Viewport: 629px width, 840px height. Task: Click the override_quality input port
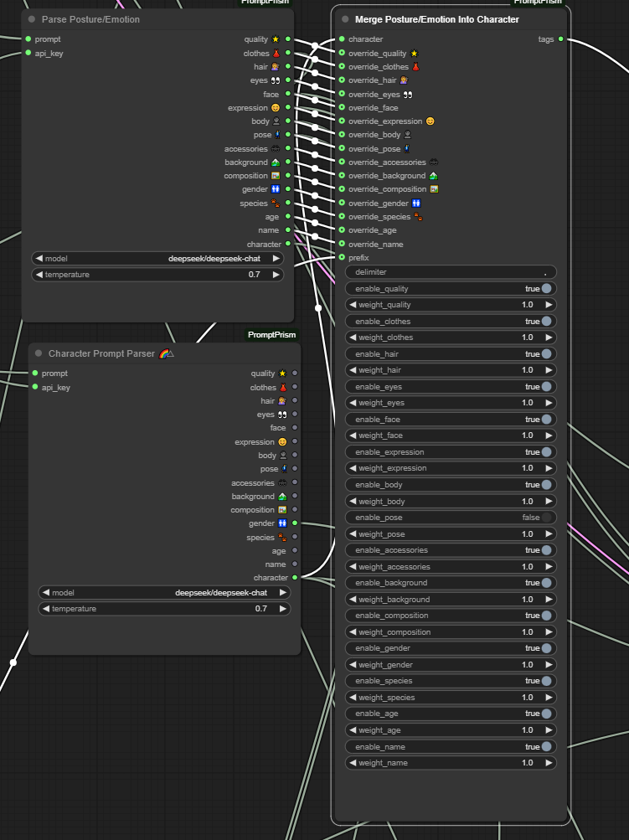342,53
